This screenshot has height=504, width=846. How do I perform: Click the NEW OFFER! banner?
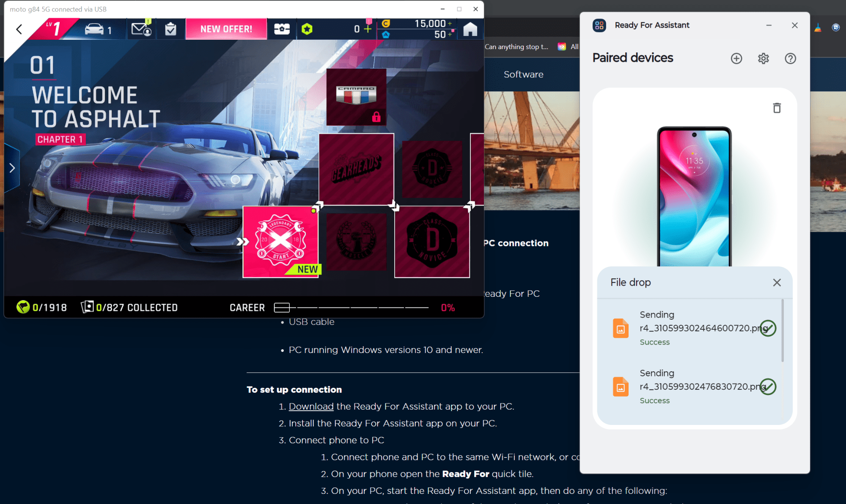[226, 29]
